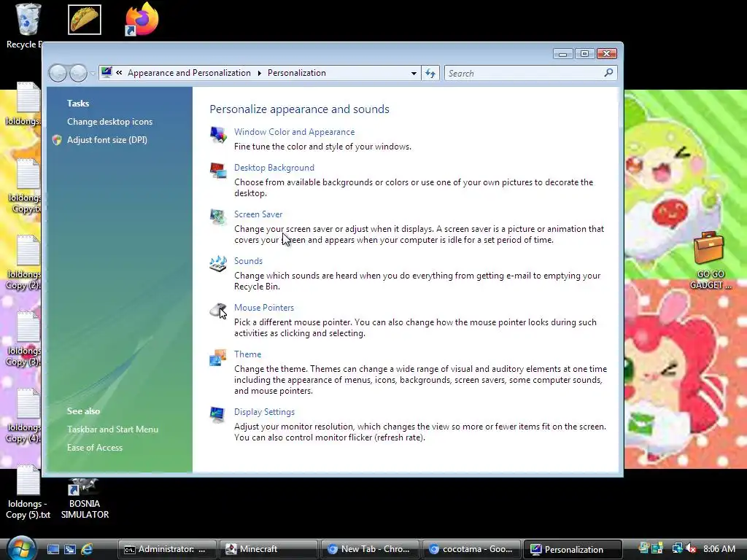This screenshot has height=560, width=747.
Task: Expand arrow after Appearance and Personalization breadcrumb
Action: (259, 73)
